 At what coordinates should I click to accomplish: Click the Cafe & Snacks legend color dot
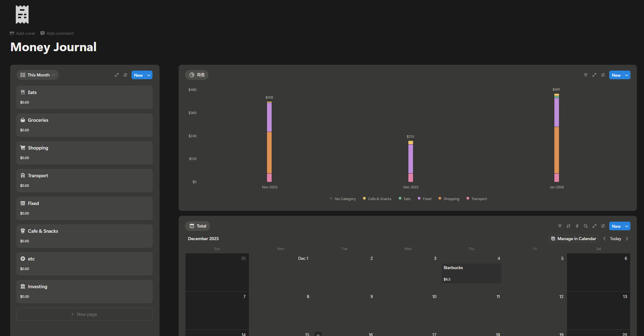tap(364, 198)
